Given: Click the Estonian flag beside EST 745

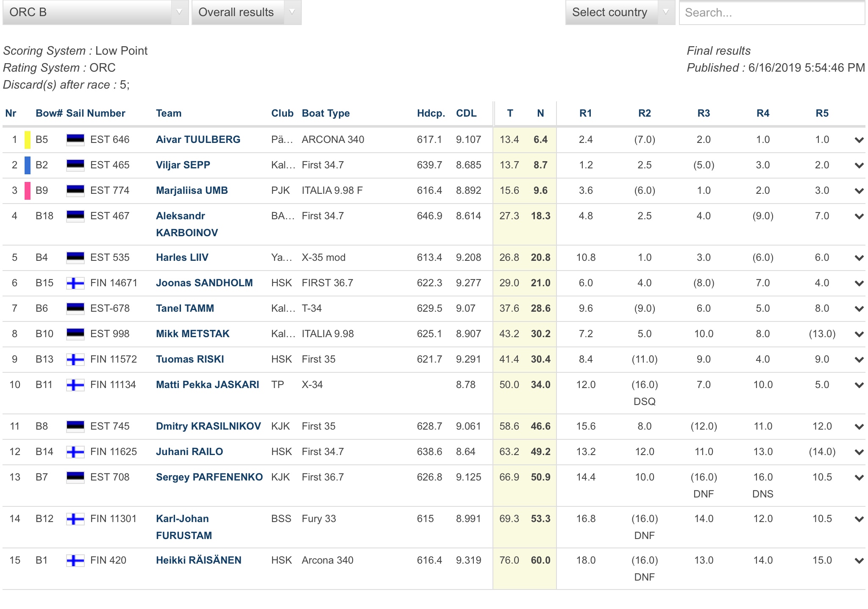Looking at the screenshot, I should (x=75, y=426).
